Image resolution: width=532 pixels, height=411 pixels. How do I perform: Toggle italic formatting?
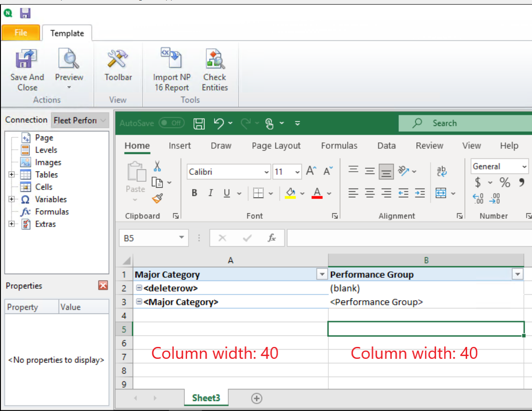210,193
